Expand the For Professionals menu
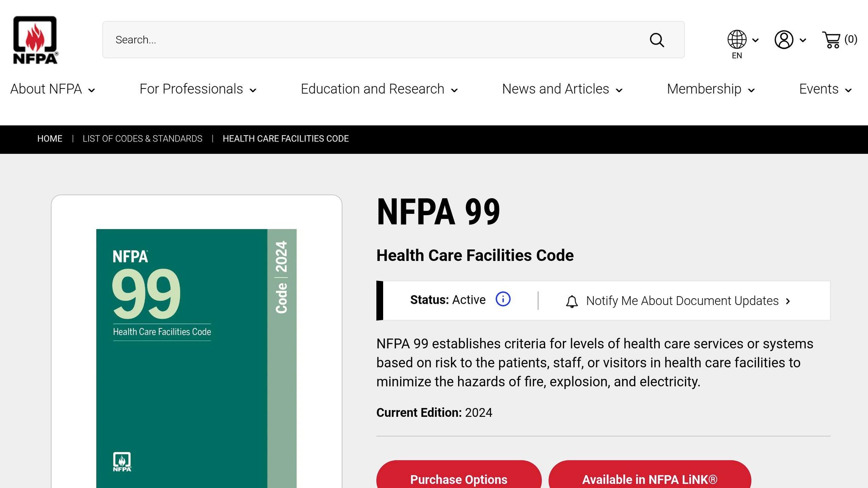 [x=198, y=89]
